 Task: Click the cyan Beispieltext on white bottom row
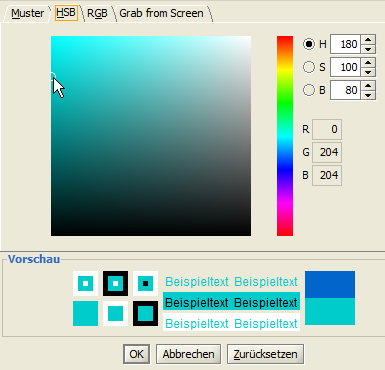(231, 323)
